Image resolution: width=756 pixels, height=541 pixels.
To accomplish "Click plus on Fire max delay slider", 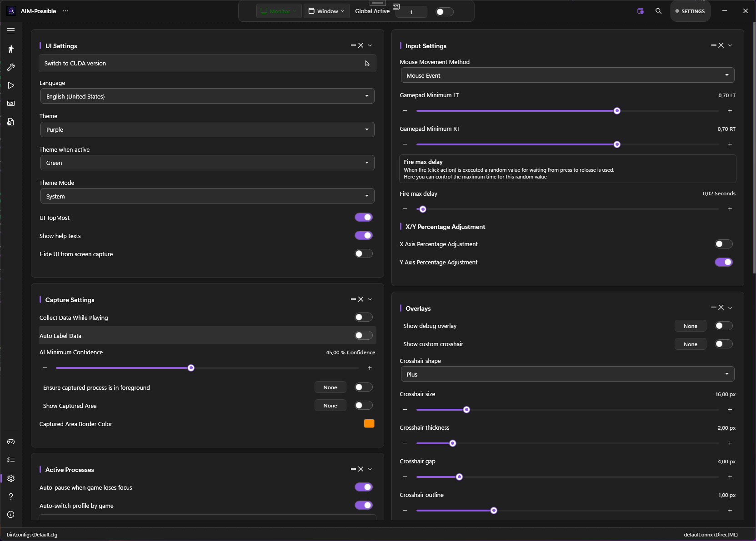I will pos(730,209).
